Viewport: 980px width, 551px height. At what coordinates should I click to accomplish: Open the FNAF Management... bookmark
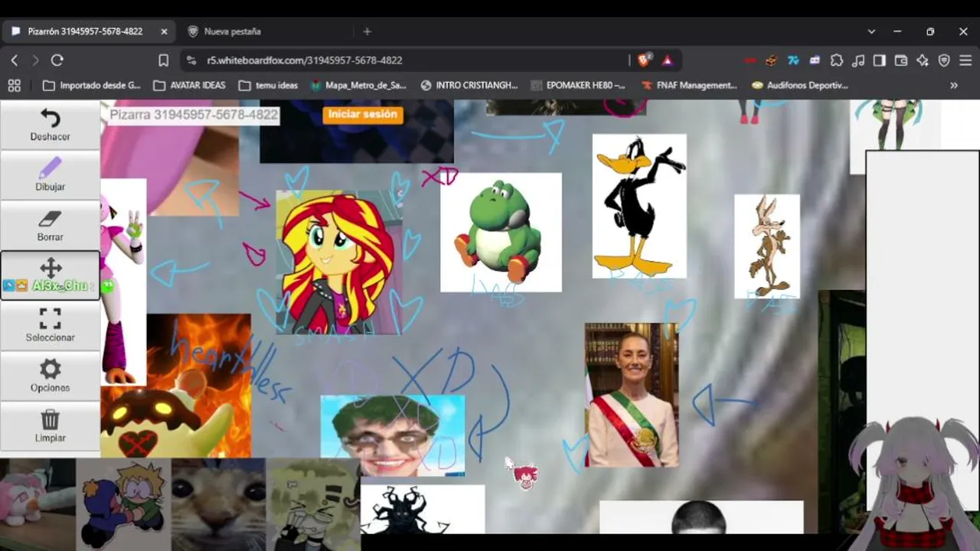[689, 85]
